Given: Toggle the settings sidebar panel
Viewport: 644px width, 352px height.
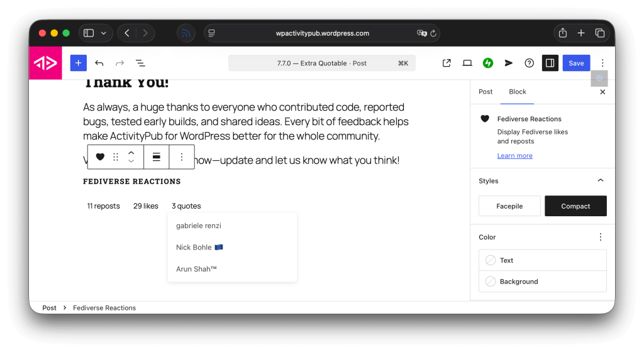Looking at the screenshot, I should (550, 63).
